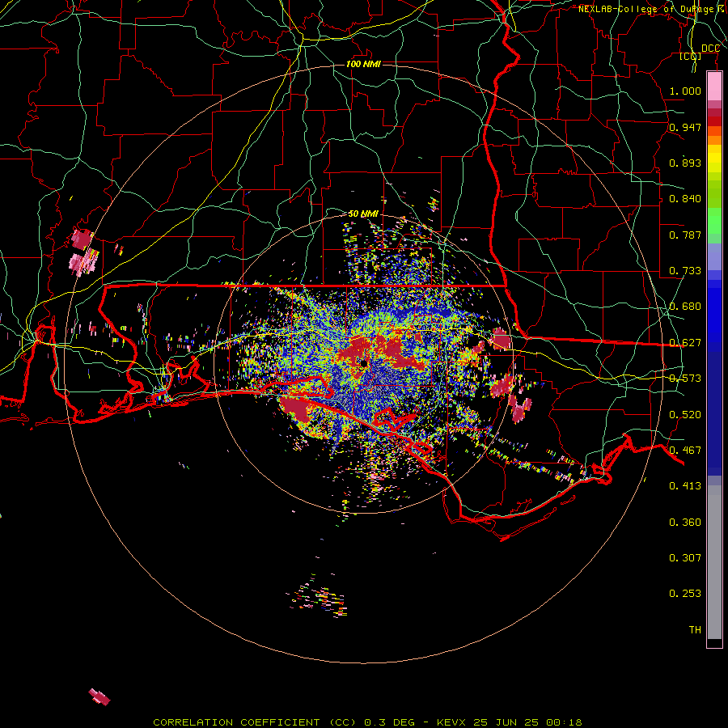Click the 1.000 value on the scale
The height and width of the screenshot is (728, 728).
point(685,91)
